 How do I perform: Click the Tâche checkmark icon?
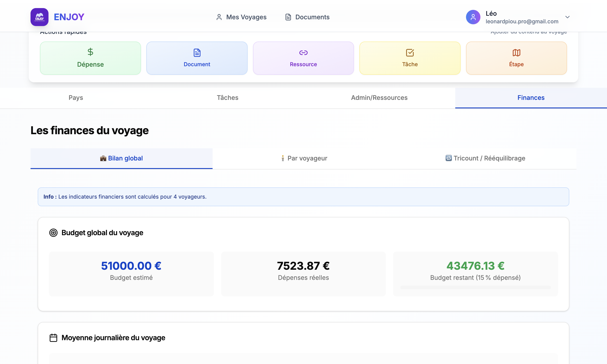point(410,53)
